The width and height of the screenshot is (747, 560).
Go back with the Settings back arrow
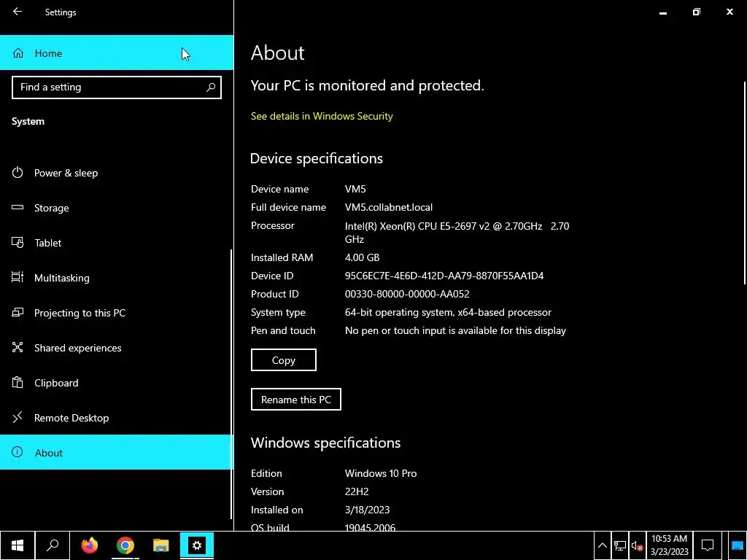coord(18,12)
